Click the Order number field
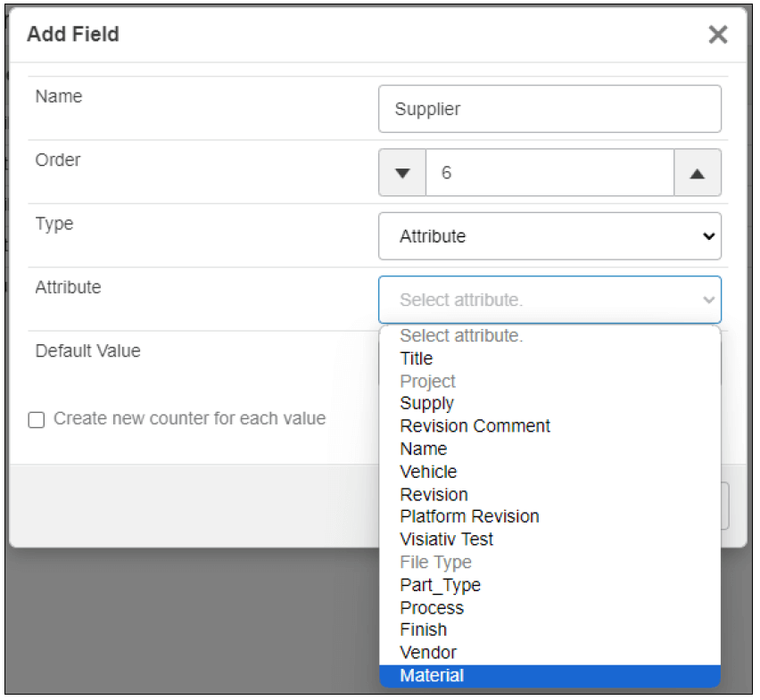The width and height of the screenshot is (760, 700). tap(549, 173)
